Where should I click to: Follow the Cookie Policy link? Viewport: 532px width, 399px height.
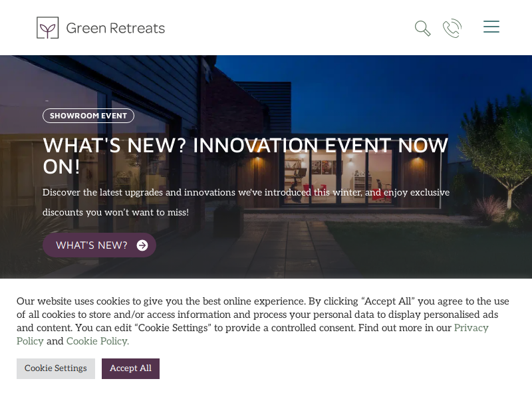[98, 341]
